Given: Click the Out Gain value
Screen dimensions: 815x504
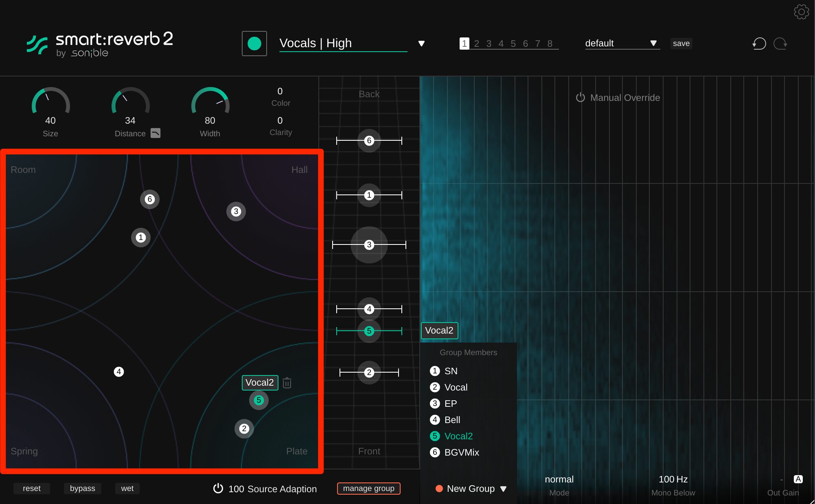Looking at the screenshot, I should point(781,480).
